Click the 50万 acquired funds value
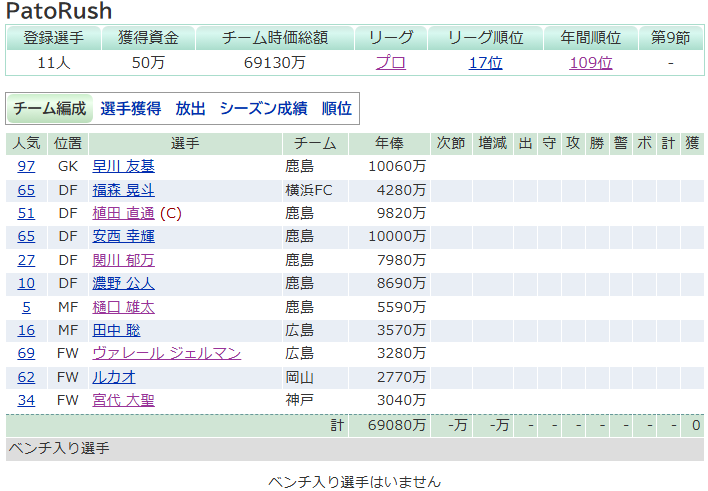708x491 pixels. point(148,62)
